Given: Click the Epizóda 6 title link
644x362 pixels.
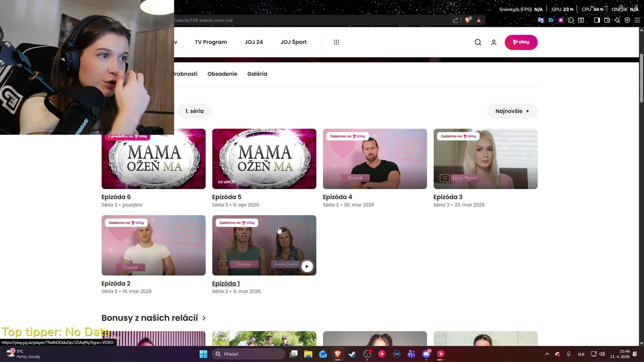Looking at the screenshot, I should pyautogui.click(x=116, y=197).
